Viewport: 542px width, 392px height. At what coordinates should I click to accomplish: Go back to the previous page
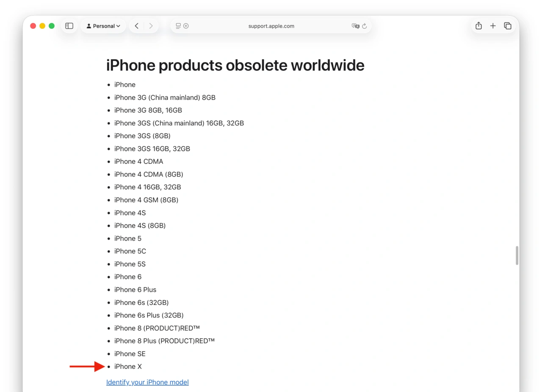pyautogui.click(x=136, y=26)
